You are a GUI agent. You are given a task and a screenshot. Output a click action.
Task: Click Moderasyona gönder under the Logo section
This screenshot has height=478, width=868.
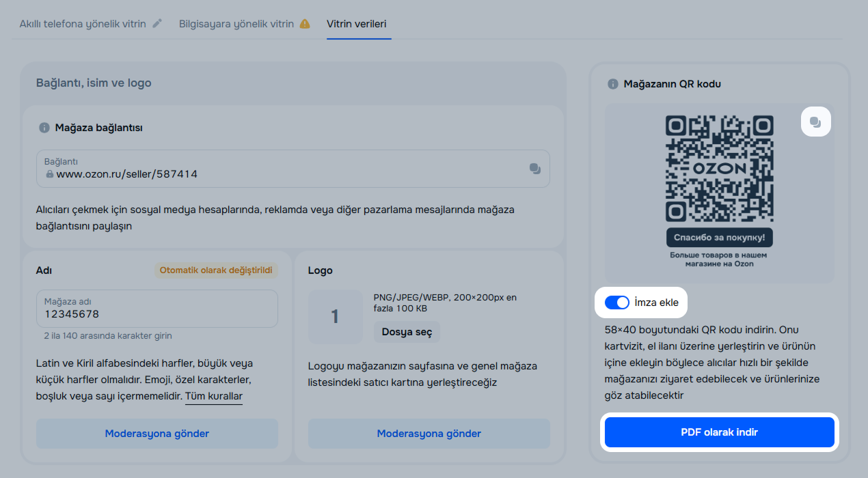429,434
